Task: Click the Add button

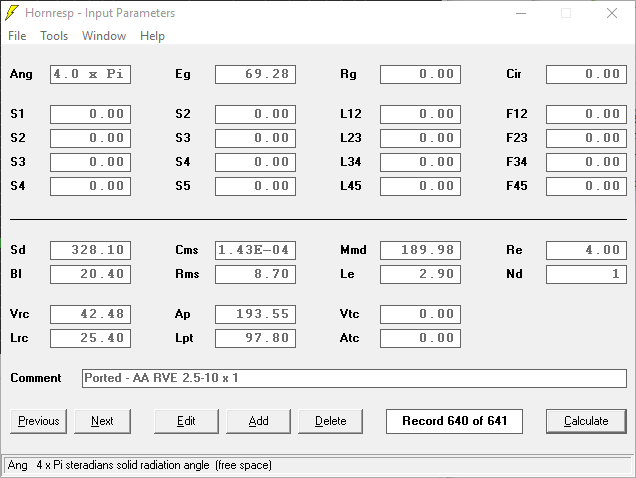Action: click(x=258, y=421)
